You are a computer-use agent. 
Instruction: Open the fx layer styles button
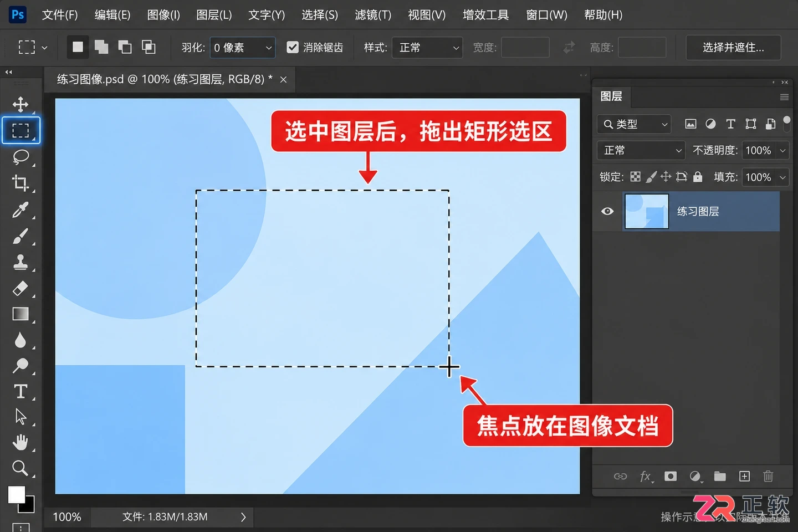646,476
